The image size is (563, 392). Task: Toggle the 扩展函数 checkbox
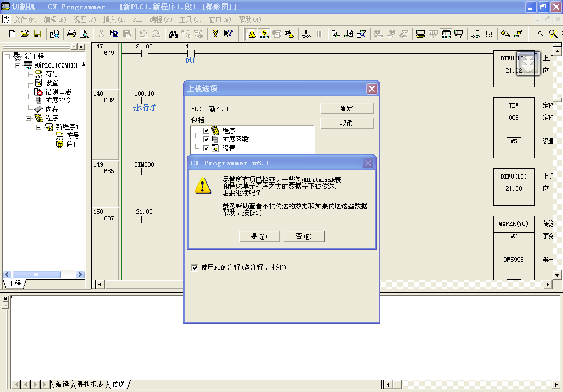[x=207, y=140]
